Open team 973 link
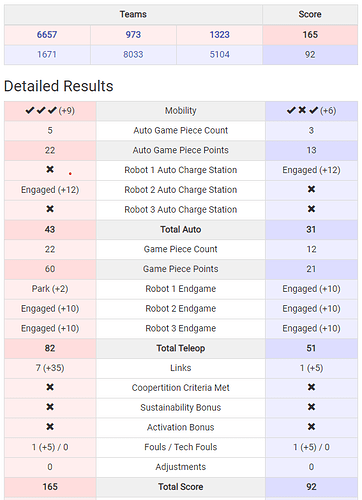 (133, 35)
